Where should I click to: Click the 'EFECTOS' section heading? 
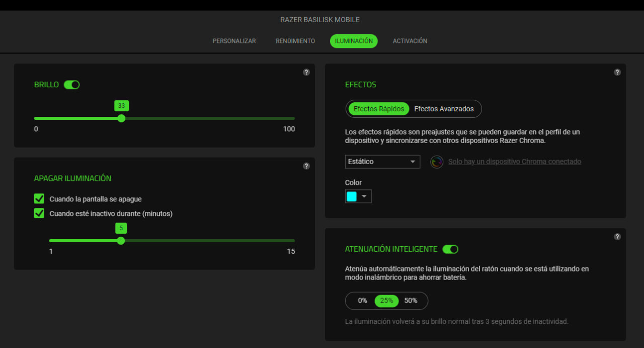[361, 85]
